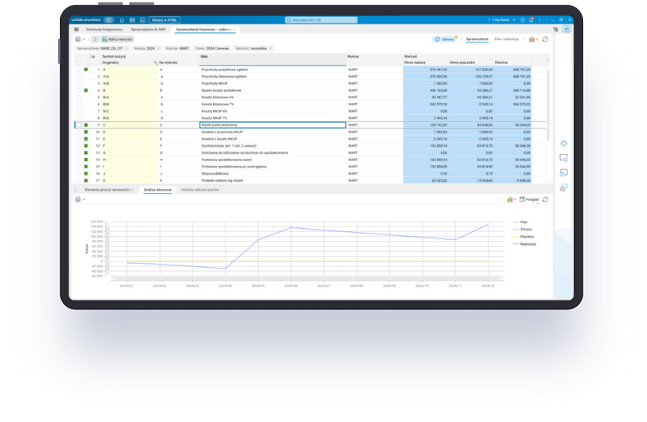Click 'Podgląd' button in chart toolbar
Image resolution: width=647 pixels, height=422 pixels.
pos(529,199)
